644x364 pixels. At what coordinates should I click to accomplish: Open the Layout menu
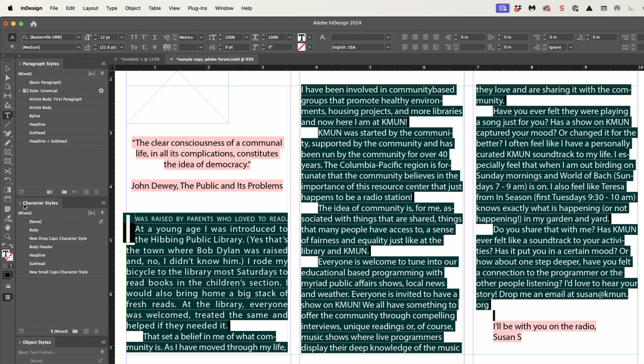coord(91,8)
